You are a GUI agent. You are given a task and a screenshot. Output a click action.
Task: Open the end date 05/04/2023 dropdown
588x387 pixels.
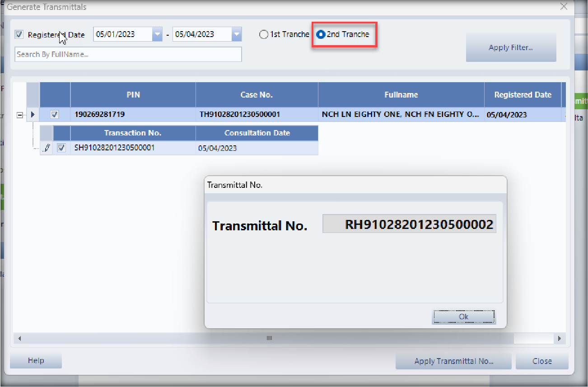pyautogui.click(x=236, y=34)
